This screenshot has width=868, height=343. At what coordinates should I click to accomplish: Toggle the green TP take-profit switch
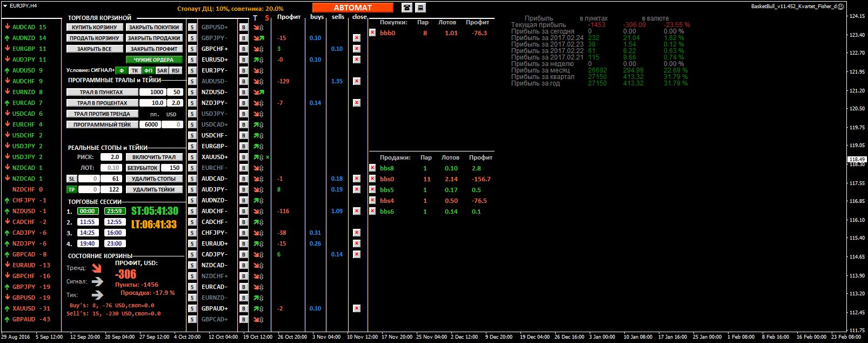(71, 189)
